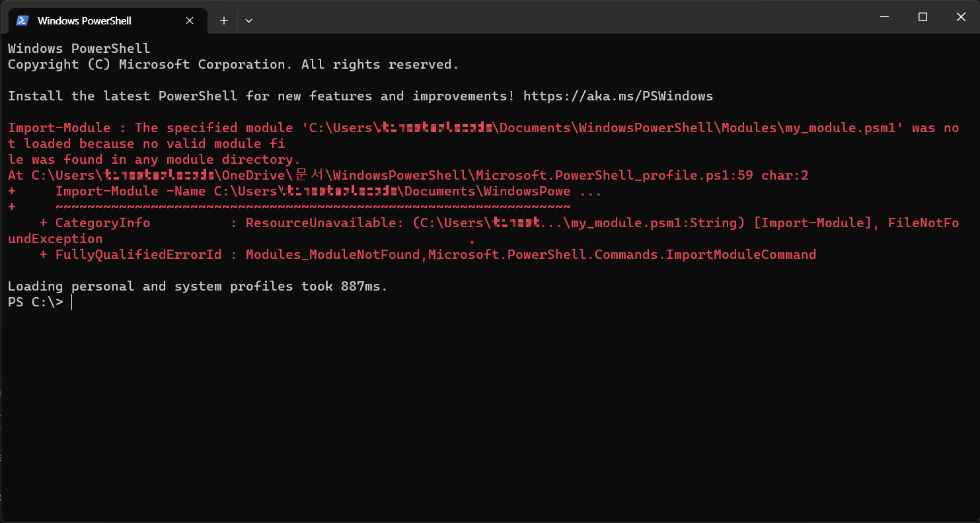
Task: Maximize the terminal window
Action: pos(923,17)
